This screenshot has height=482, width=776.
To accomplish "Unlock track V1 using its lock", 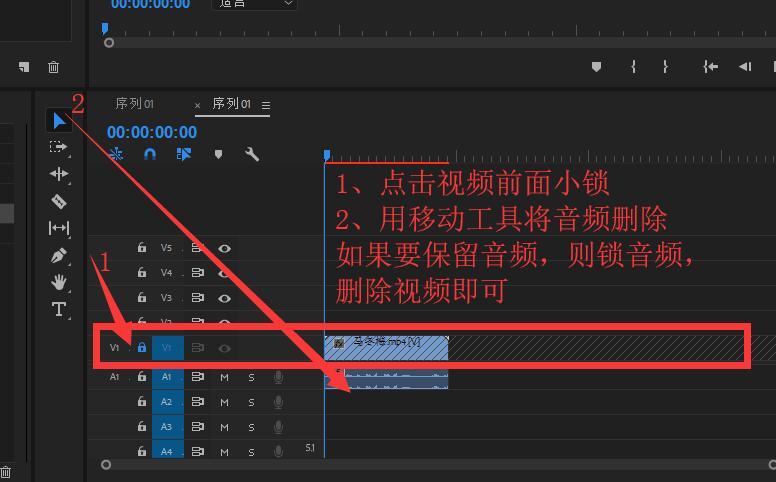I will (x=142, y=347).
